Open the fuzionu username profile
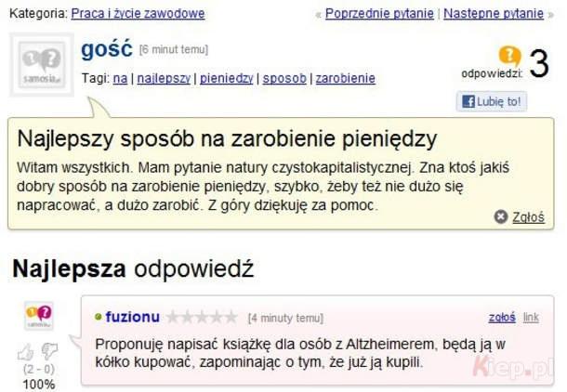 click(x=132, y=317)
